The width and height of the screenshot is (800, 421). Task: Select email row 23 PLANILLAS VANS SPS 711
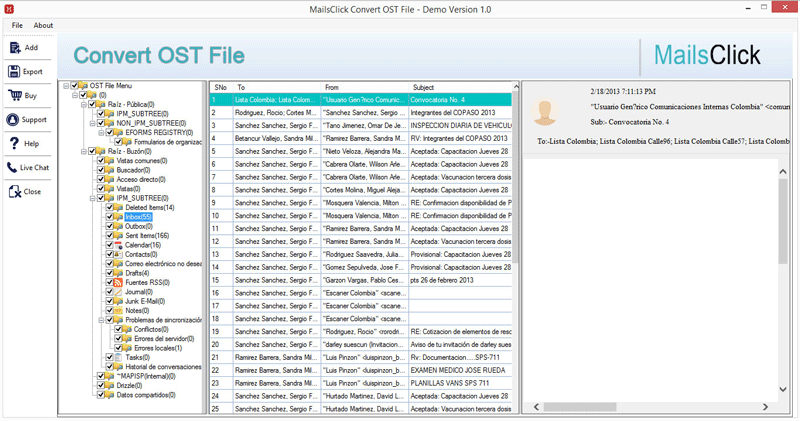tap(361, 383)
